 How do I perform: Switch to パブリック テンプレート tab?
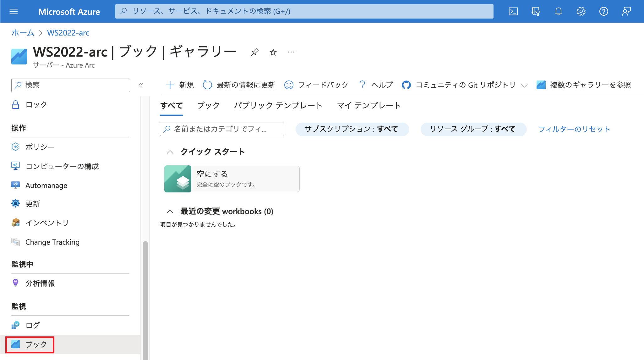(x=278, y=106)
